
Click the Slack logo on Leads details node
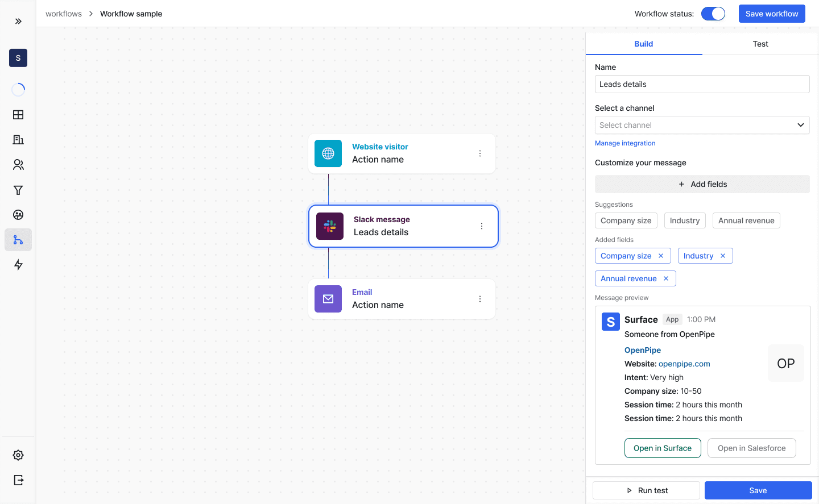coord(330,226)
